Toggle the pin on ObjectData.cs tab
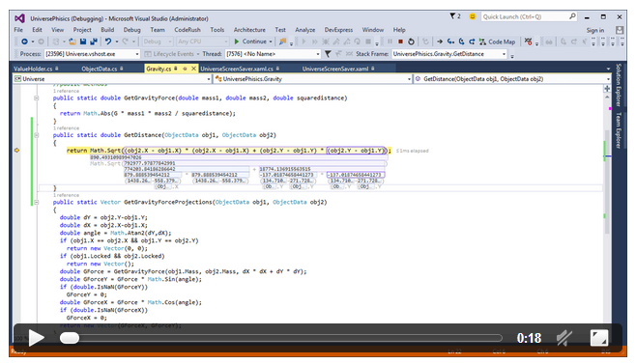The image size is (636, 364). point(121,69)
